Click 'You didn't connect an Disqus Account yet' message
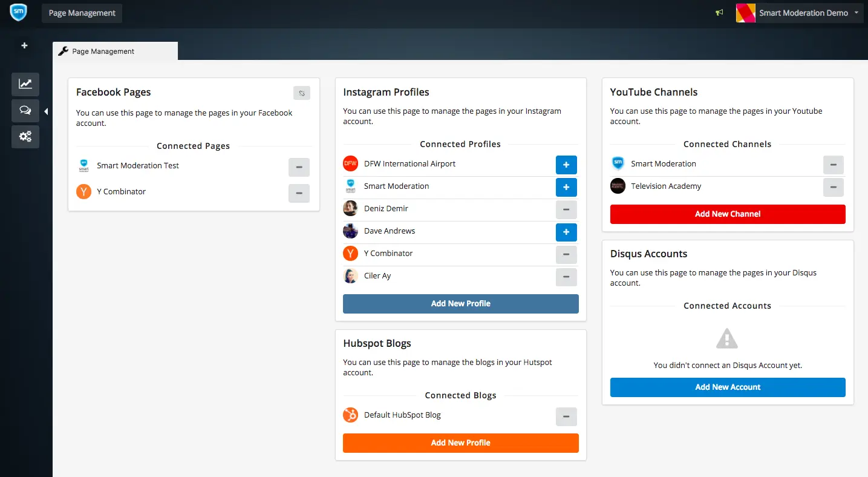 728,365
